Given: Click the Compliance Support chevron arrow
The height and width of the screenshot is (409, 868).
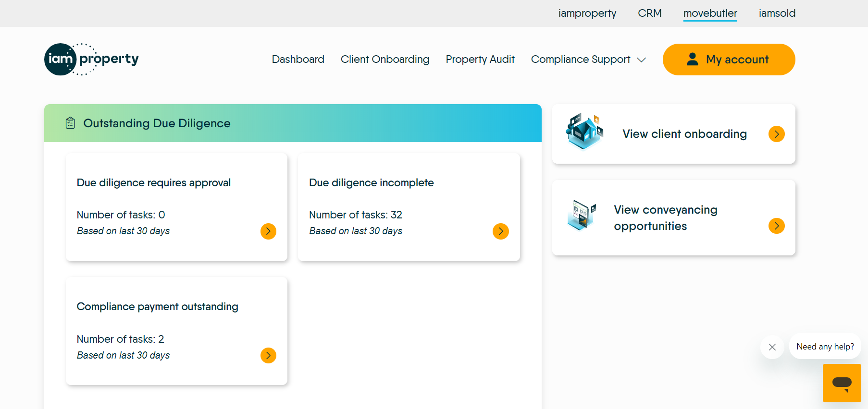Looking at the screenshot, I should (641, 60).
